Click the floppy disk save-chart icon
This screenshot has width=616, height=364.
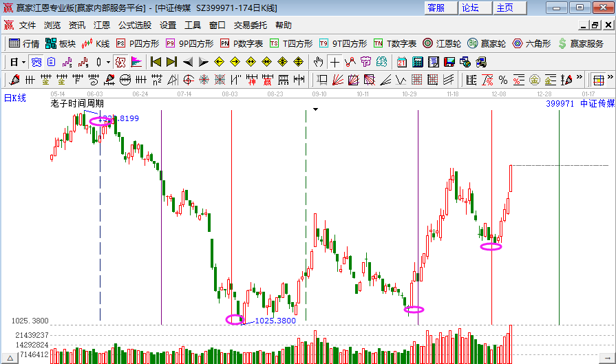pos(449,62)
